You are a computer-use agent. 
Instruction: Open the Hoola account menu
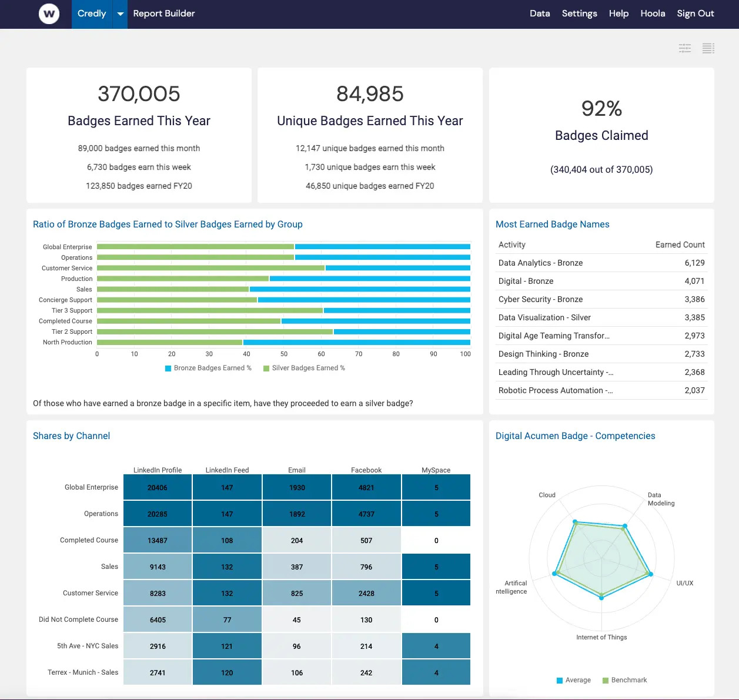coord(653,14)
